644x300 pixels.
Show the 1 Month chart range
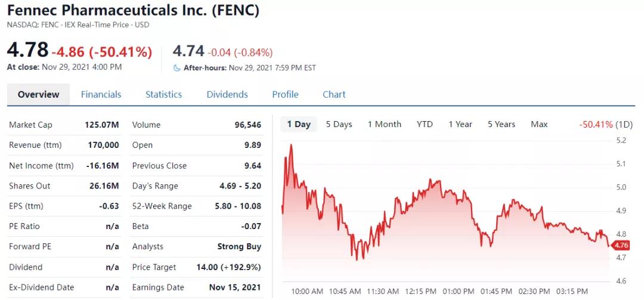(x=384, y=124)
